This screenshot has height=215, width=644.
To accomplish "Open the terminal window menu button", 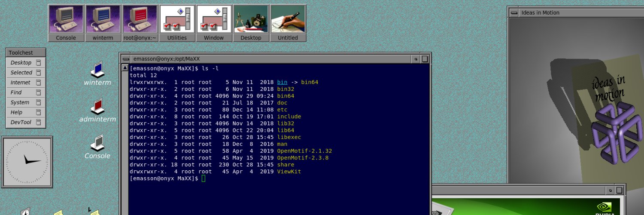I will click(125, 59).
